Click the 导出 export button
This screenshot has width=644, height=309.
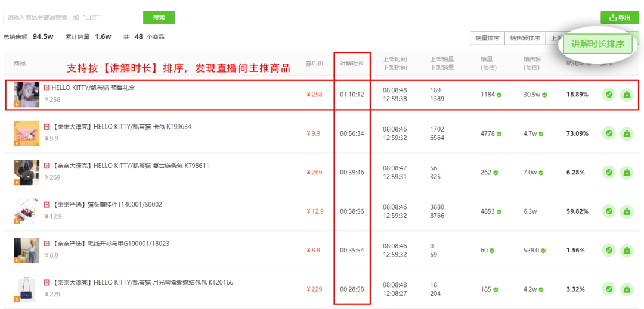(x=620, y=18)
